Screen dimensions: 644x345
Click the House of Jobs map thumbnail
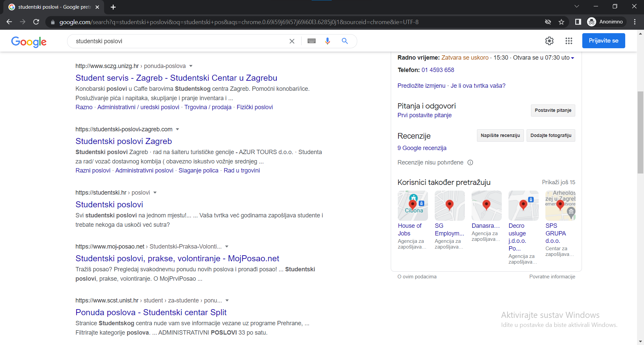pyautogui.click(x=413, y=205)
